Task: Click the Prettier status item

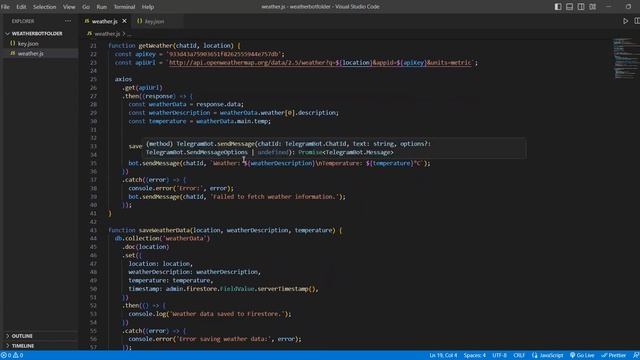Action: coord(613,356)
